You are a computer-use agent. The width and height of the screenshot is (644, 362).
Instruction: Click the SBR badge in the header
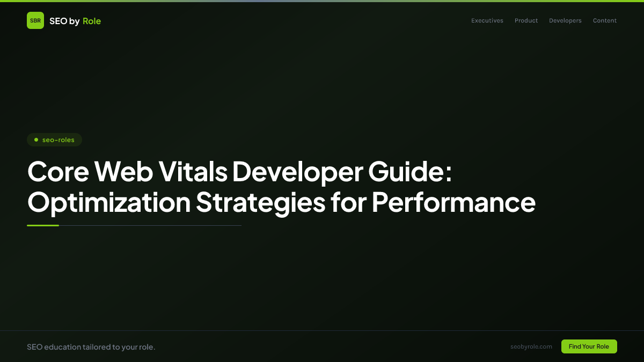coord(35,20)
